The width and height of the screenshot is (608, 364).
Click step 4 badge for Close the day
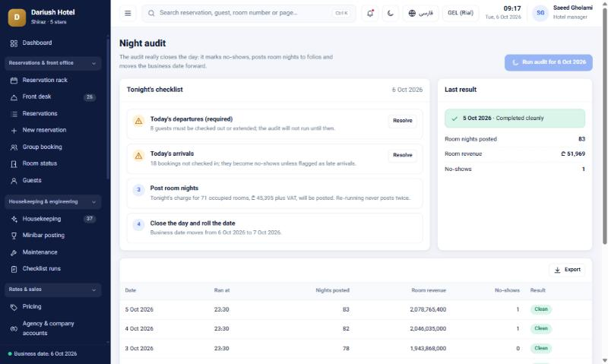point(138,224)
